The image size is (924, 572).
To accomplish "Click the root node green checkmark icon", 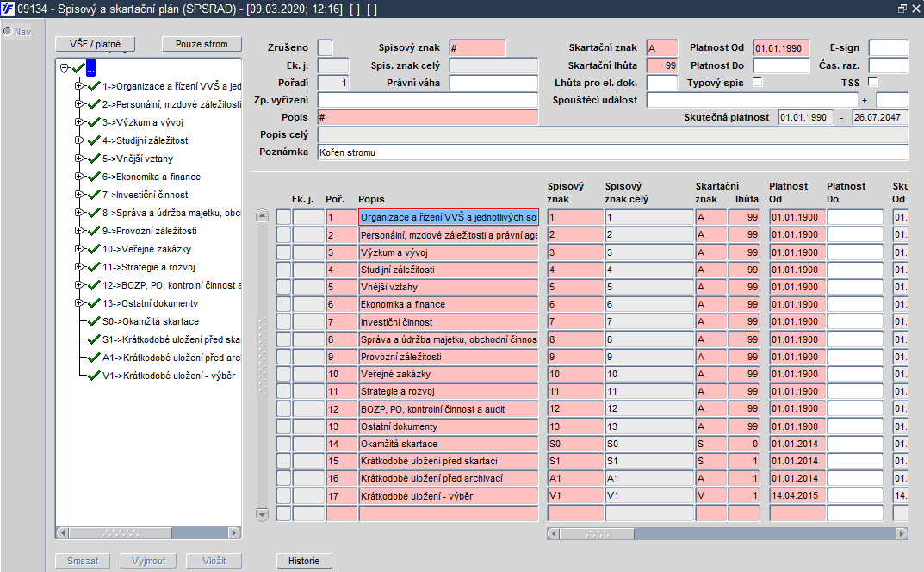I will click(x=78, y=68).
